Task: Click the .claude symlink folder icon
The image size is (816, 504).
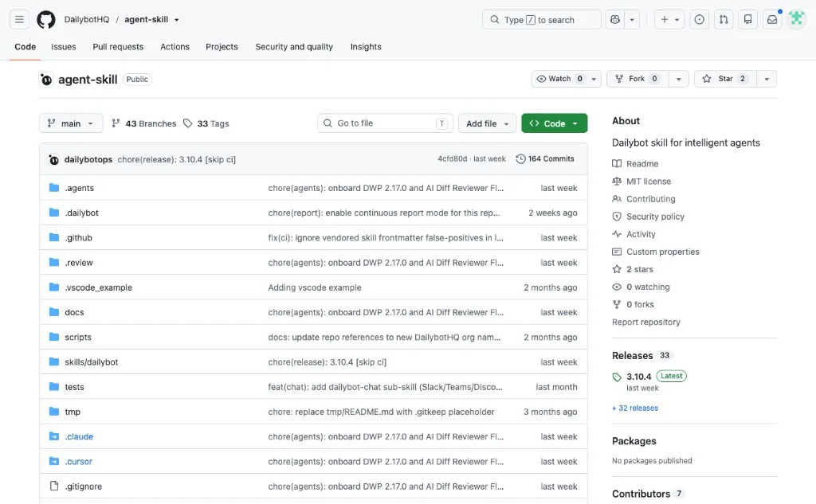Action: (54, 436)
